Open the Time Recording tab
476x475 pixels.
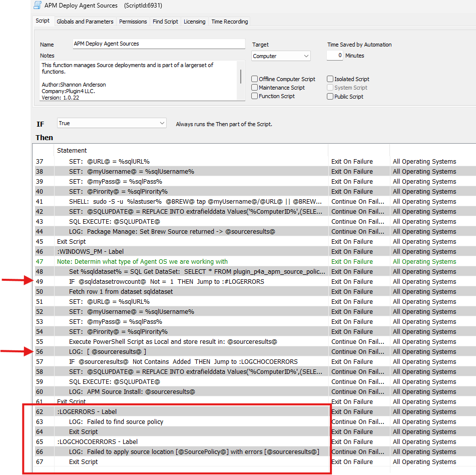tap(229, 22)
